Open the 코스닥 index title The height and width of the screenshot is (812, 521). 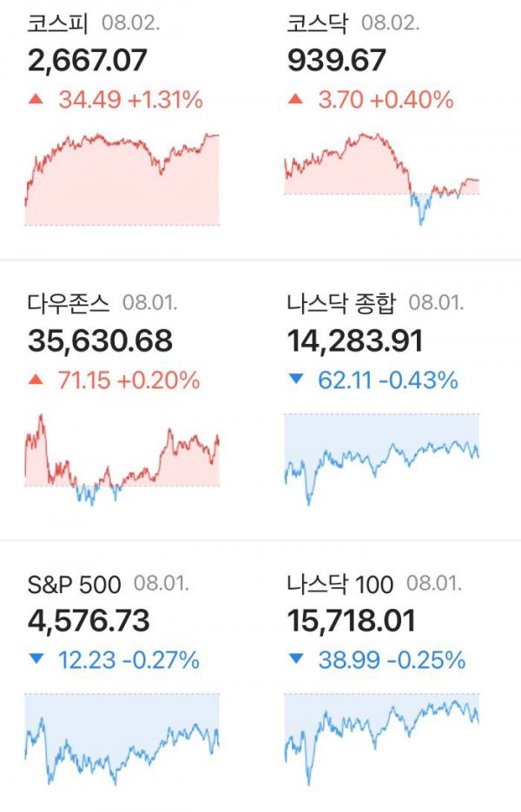318,23
